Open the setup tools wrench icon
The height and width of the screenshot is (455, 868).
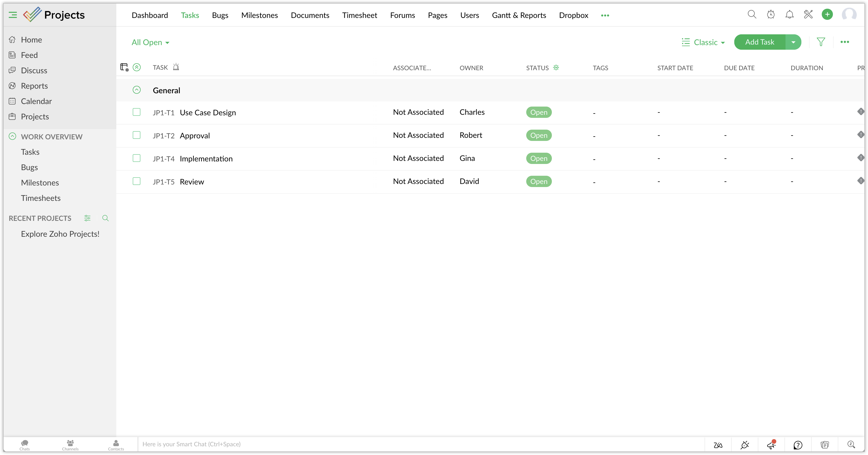[x=808, y=15]
